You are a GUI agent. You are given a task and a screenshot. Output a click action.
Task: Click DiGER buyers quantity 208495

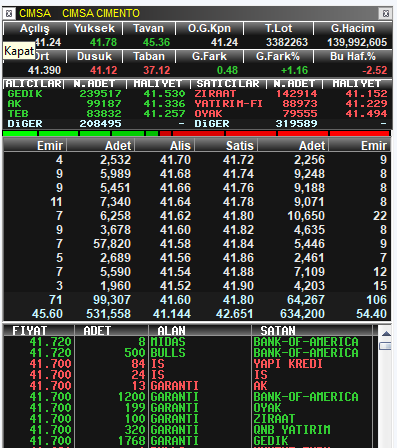pyautogui.click(x=100, y=124)
